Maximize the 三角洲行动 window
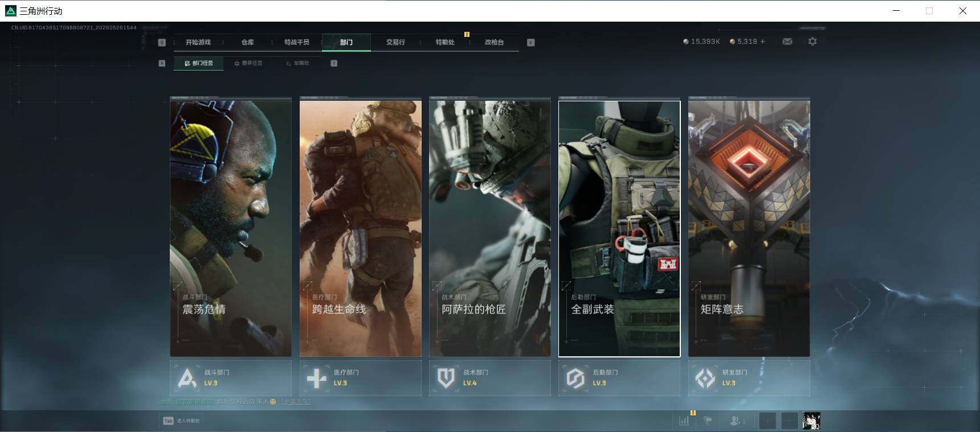This screenshot has width=980, height=432. 929,11
